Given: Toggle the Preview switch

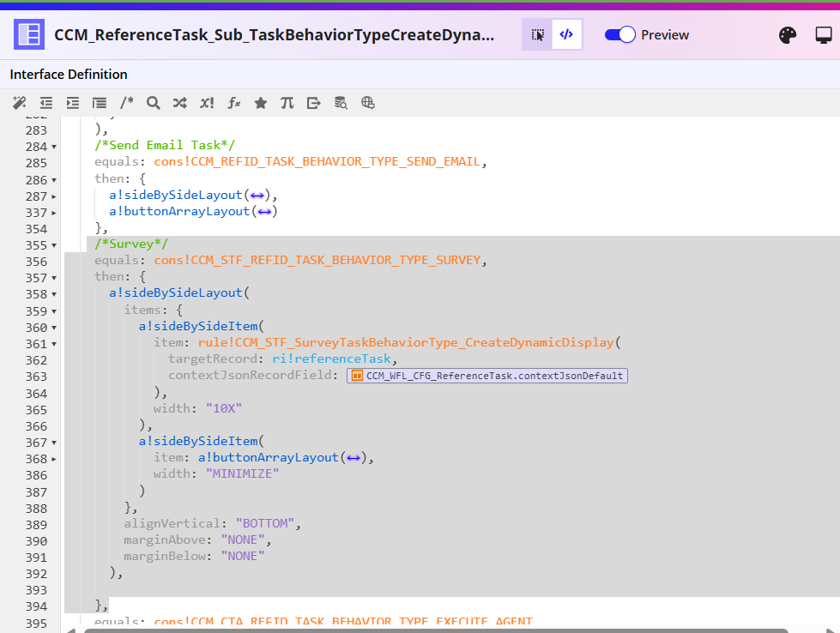Looking at the screenshot, I should point(619,35).
